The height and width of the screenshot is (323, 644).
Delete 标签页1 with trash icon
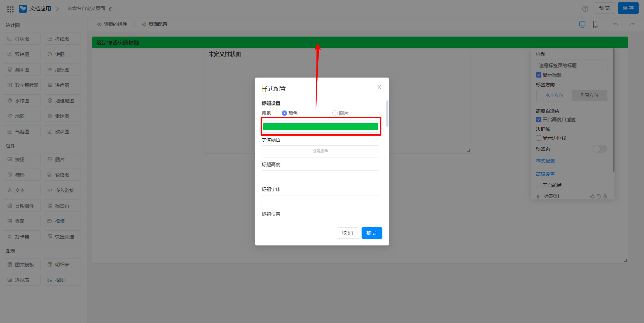coord(605,196)
